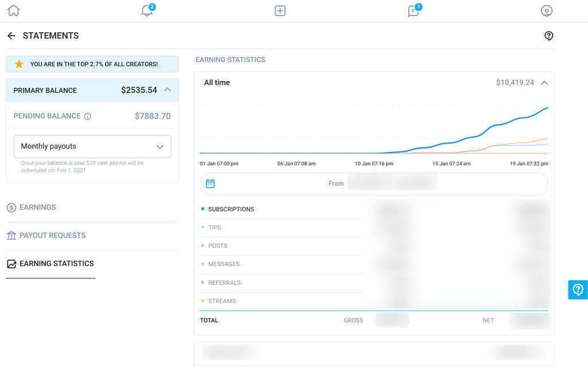This screenshot has height=372, width=588.
Task: Toggle the Tips earnings series
Action: 214,227
